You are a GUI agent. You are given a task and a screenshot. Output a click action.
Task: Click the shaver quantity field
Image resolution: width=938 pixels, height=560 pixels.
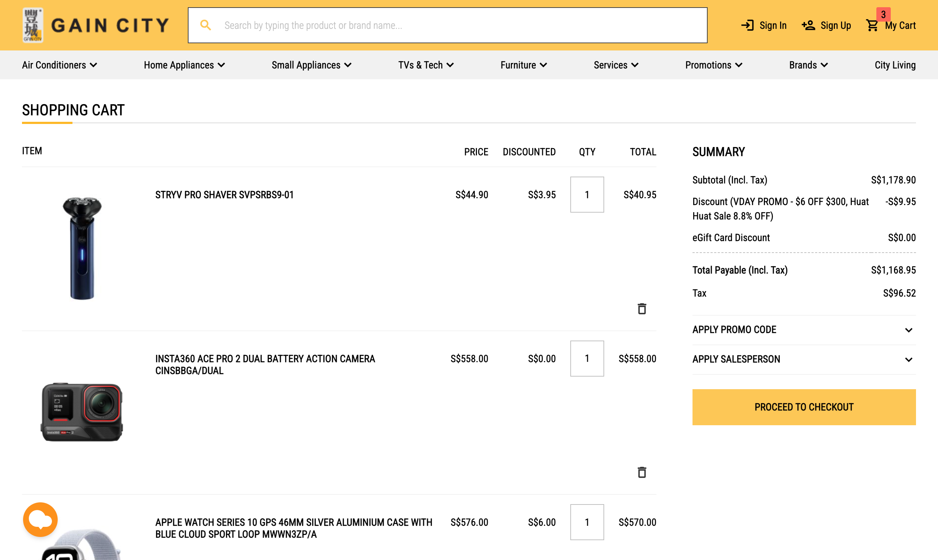(x=587, y=195)
